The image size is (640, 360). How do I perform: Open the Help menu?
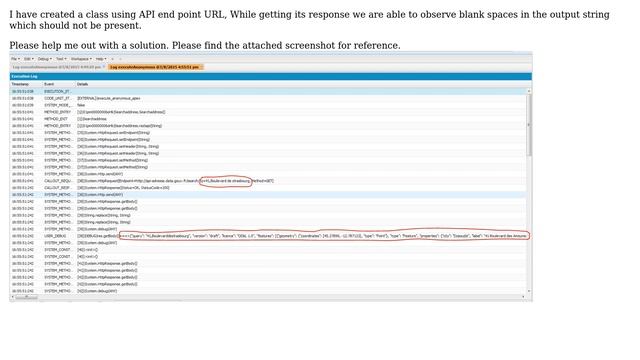(101, 59)
